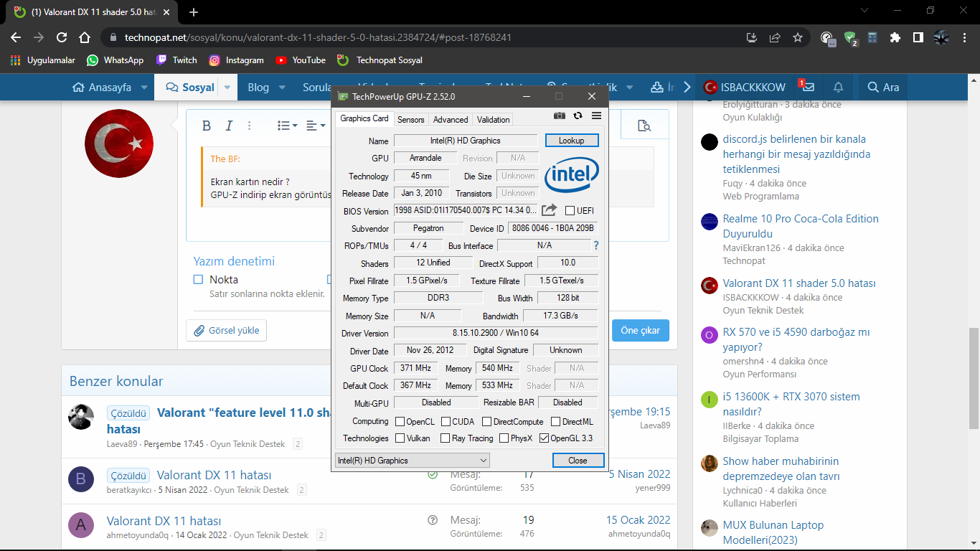980x551 pixels.
Task: Toggle the Vulkan checkbox
Action: (x=399, y=438)
